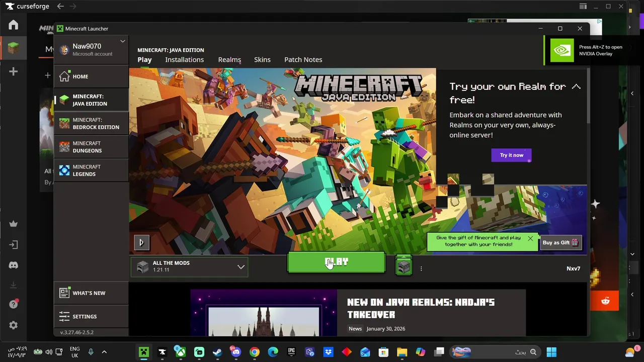Click the taskbar search box
Viewport: 644px width, 362px height.
(496, 352)
